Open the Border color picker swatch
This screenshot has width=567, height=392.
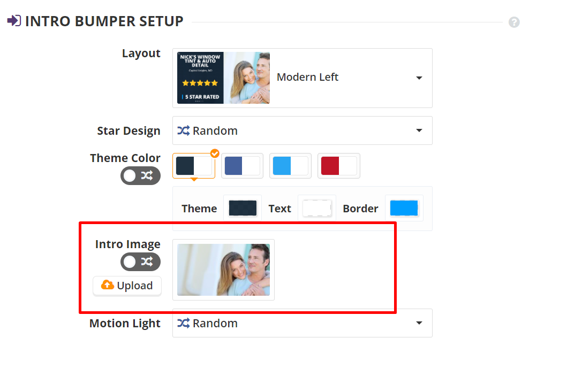pos(404,208)
